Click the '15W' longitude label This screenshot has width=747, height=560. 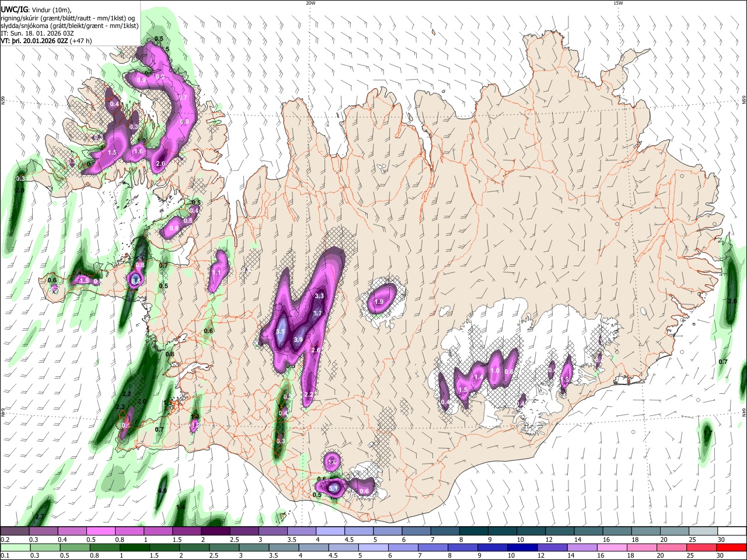point(618,3)
